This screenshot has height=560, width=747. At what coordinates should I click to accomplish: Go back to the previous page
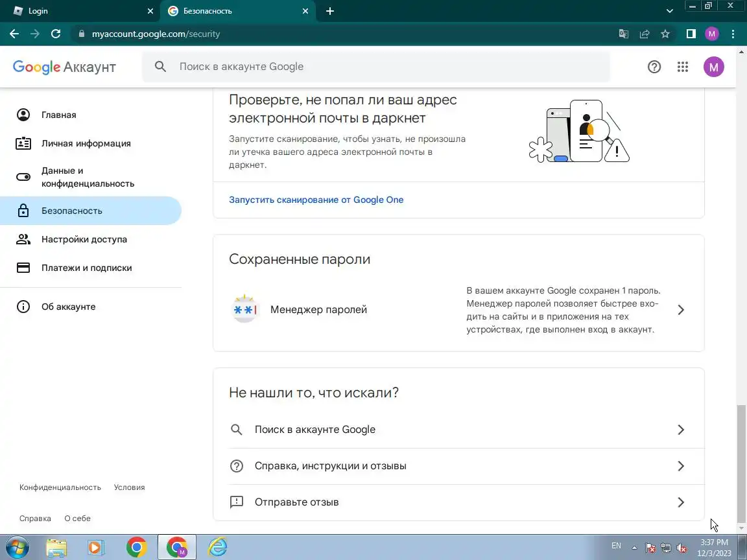14,34
